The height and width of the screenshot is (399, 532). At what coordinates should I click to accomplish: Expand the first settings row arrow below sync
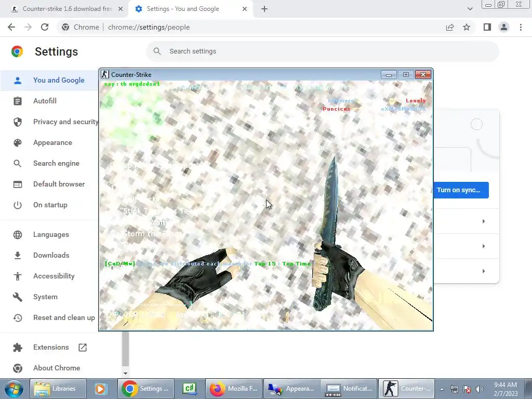pyautogui.click(x=484, y=221)
